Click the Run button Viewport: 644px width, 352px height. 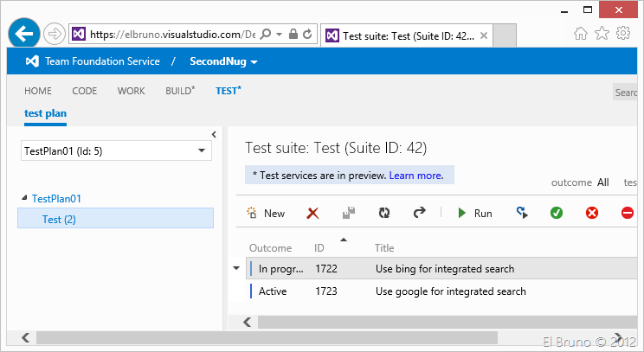[475, 213]
